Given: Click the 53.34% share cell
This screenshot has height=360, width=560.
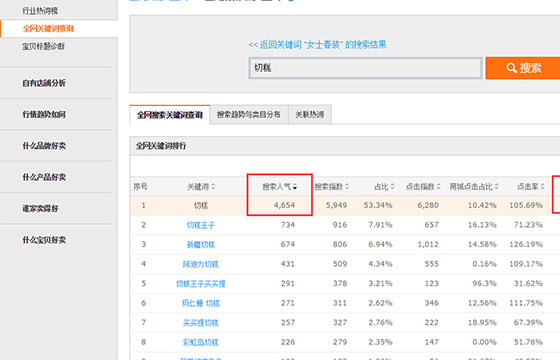Looking at the screenshot, I should [x=378, y=205].
